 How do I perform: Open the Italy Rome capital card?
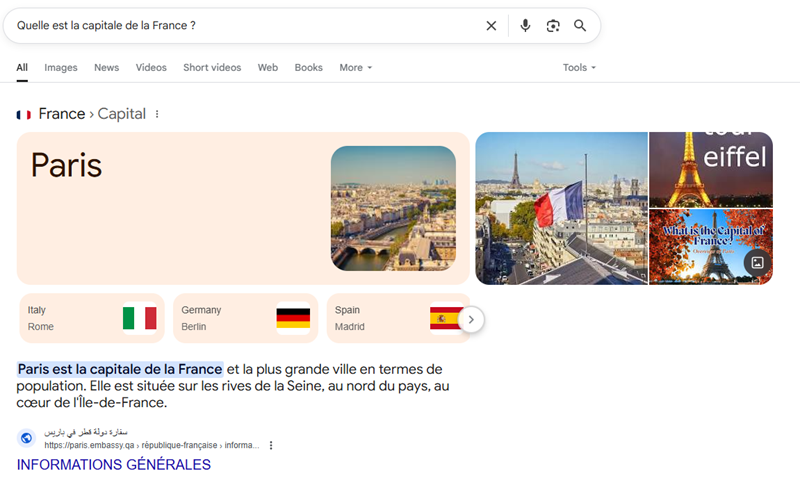[92, 318]
